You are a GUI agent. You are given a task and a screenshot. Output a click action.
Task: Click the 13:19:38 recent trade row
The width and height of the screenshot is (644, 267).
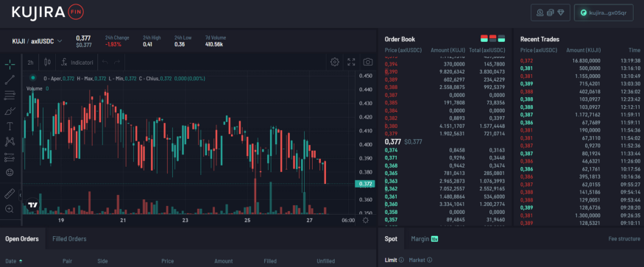[x=580, y=60]
